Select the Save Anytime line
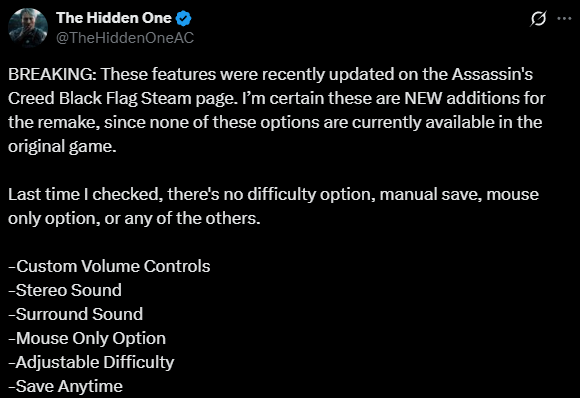Image resolution: width=580 pixels, height=398 pixels. pos(65,387)
